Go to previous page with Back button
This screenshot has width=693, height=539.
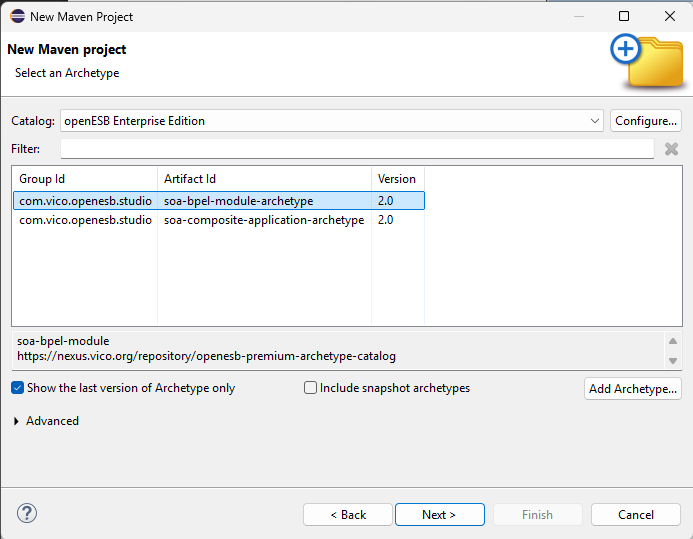tap(348, 515)
